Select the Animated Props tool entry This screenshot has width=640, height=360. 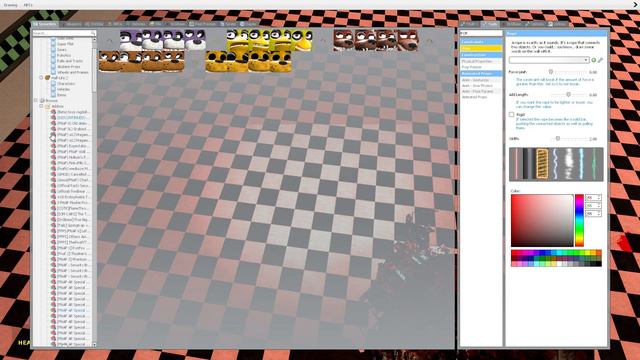click(481, 97)
